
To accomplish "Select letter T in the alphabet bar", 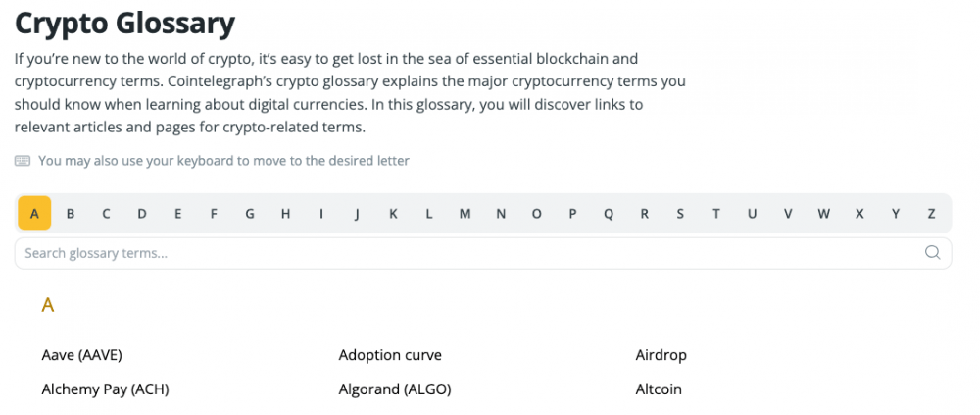I will 716,214.
